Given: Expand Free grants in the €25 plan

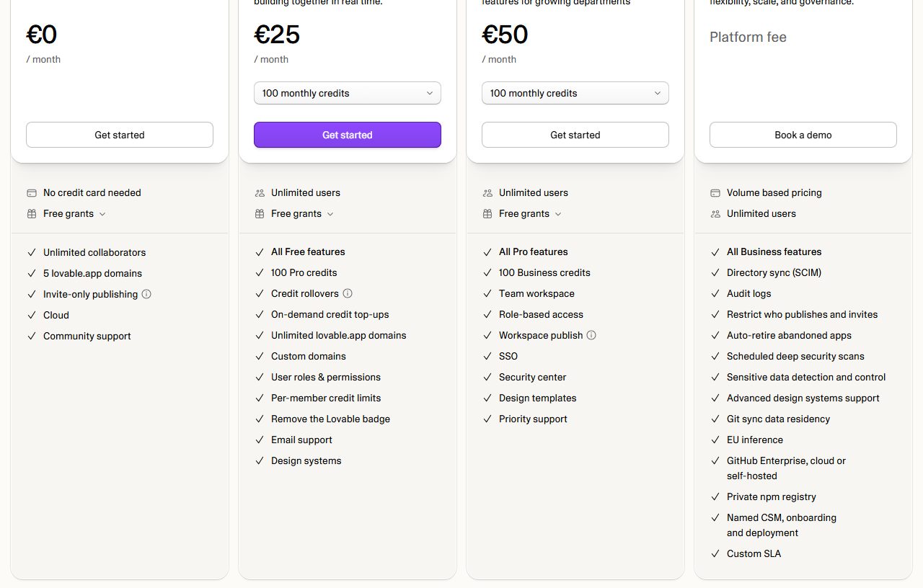Looking at the screenshot, I should [302, 213].
